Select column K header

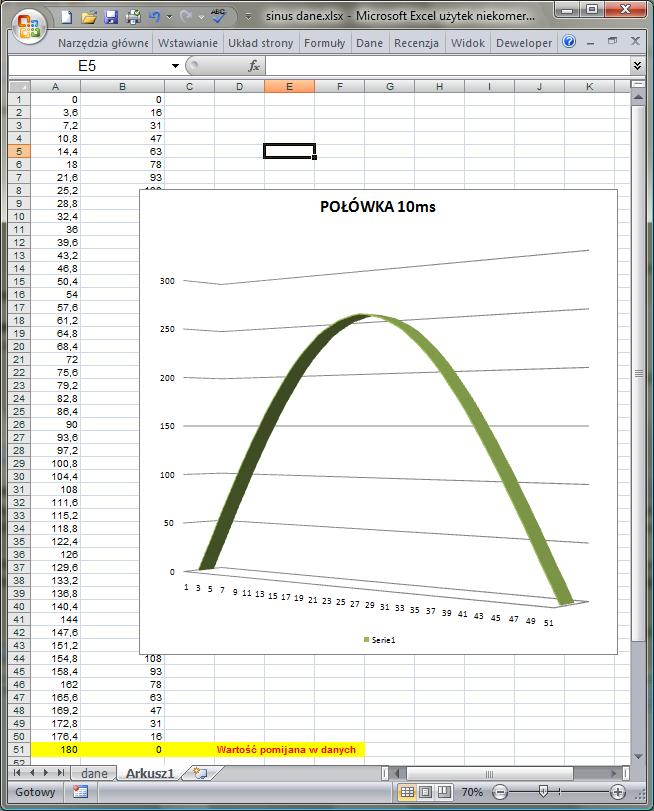click(x=589, y=86)
